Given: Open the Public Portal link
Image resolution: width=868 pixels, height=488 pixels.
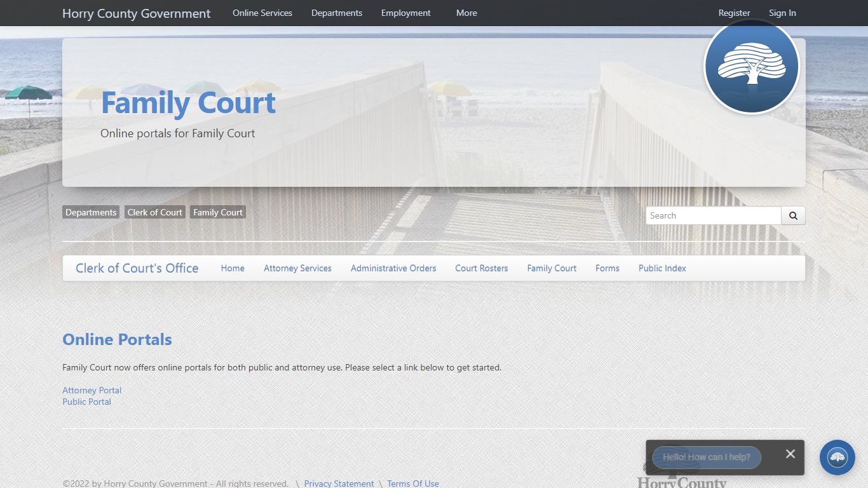Looking at the screenshot, I should tap(86, 402).
